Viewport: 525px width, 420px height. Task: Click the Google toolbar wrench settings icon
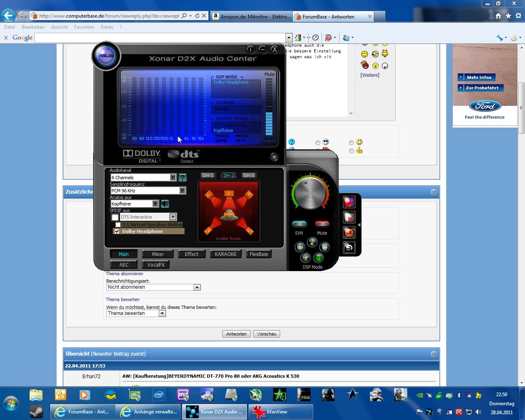pos(500,38)
